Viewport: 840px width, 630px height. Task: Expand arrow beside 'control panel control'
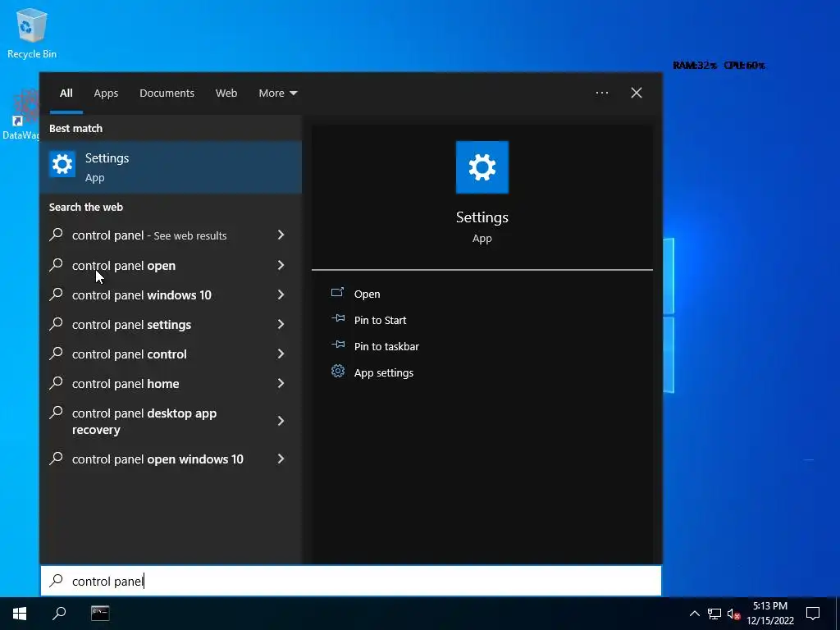pyautogui.click(x=281, y=354)
